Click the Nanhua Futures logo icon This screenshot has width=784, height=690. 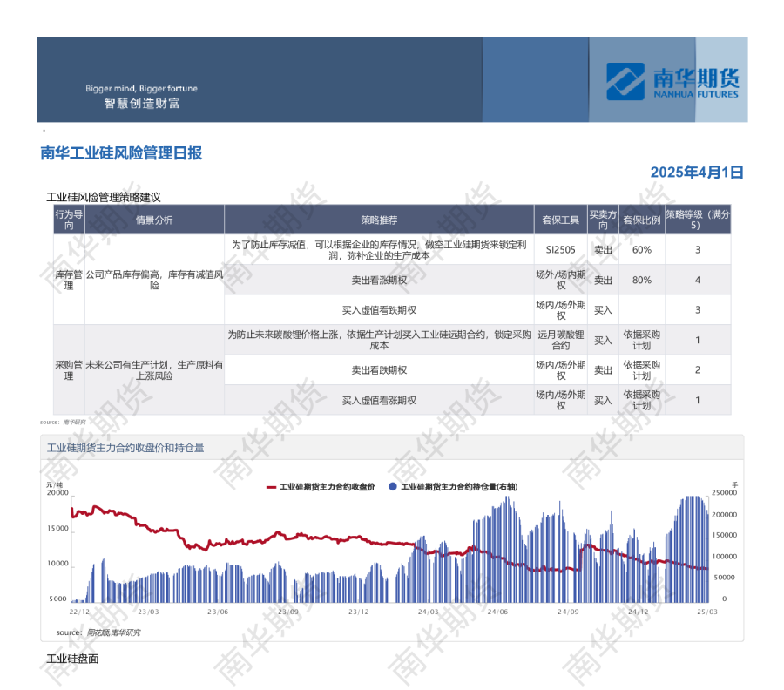[x=625, y=81]
